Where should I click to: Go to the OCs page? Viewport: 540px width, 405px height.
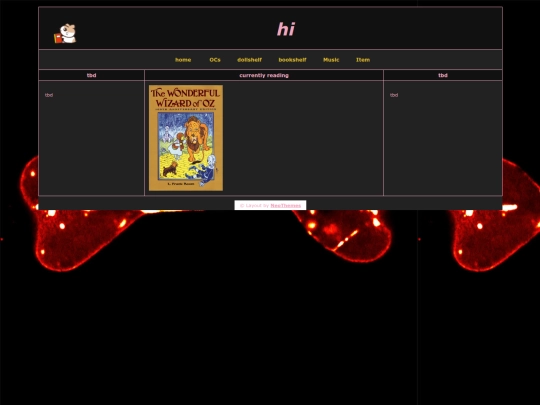(215, 60)
